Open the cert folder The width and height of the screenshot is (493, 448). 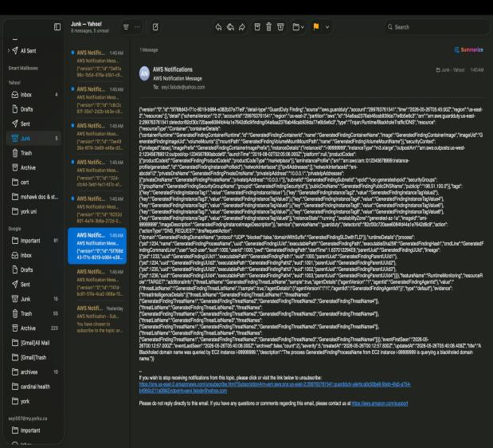tap(34, 183)
